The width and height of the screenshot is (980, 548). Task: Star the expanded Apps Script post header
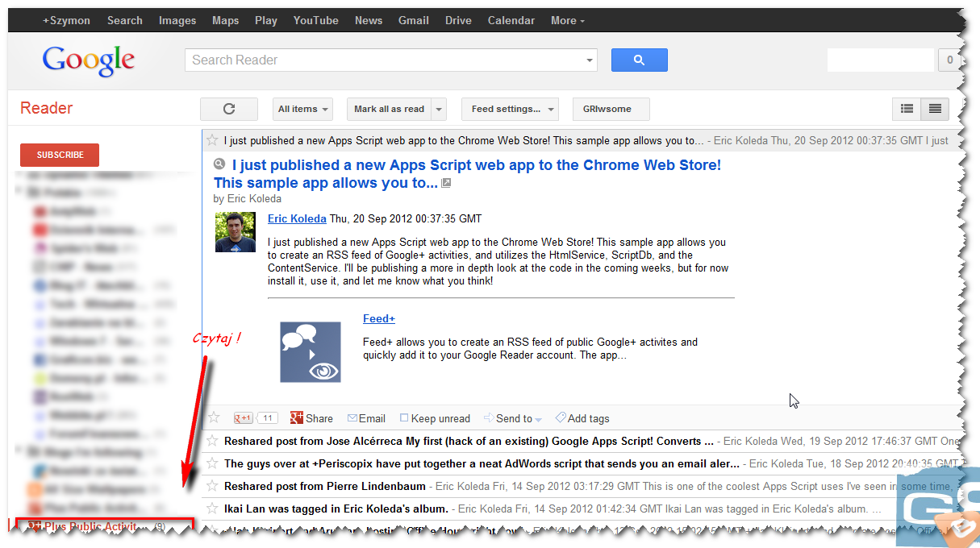click(x=212, y=140)
